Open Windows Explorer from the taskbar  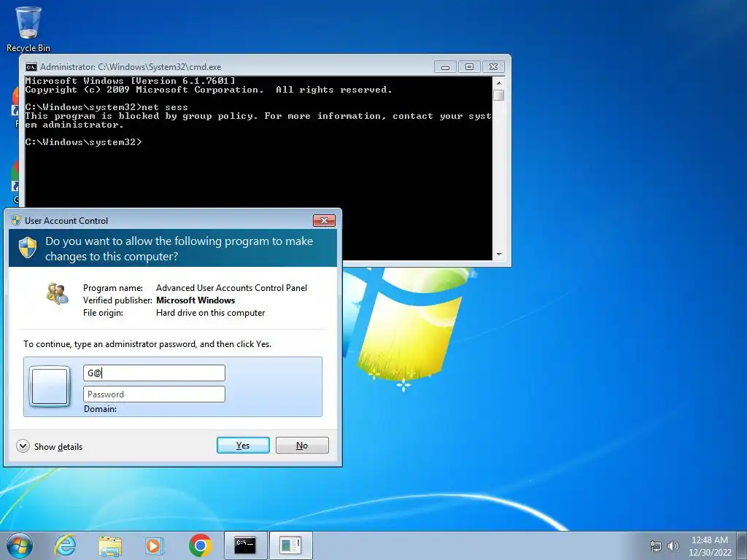tap(110, 545)
